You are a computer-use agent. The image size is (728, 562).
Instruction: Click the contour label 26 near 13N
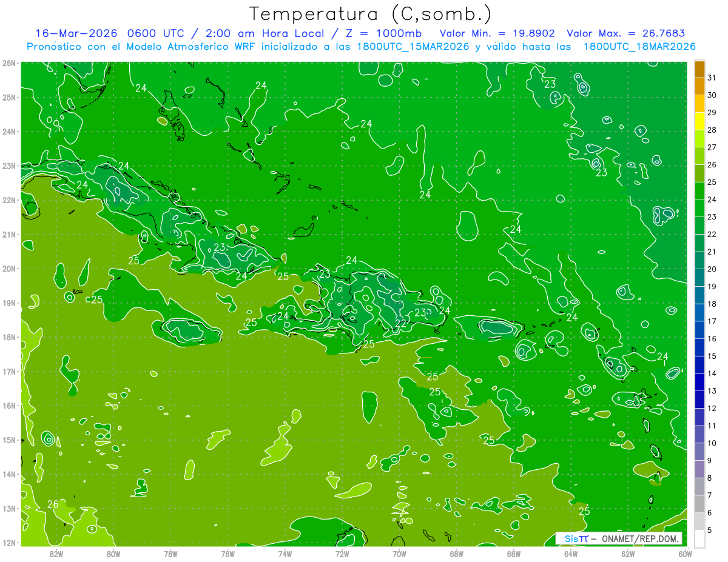click(x=53, y=504)
